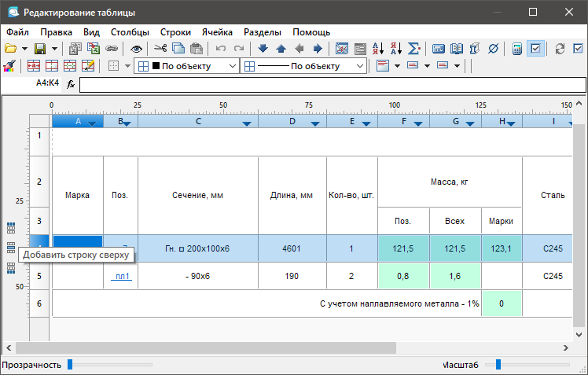Click the open folder icon
Viewport: 588px width, 375px height.
coord(10,49)
